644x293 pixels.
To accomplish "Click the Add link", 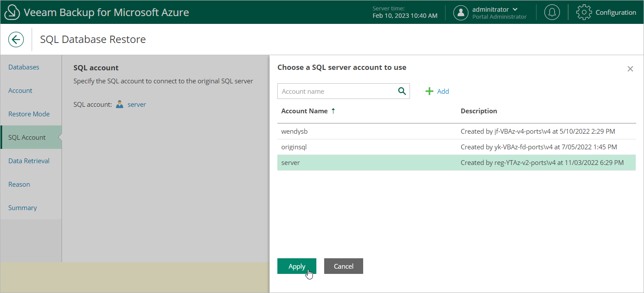I will (443, 91).
